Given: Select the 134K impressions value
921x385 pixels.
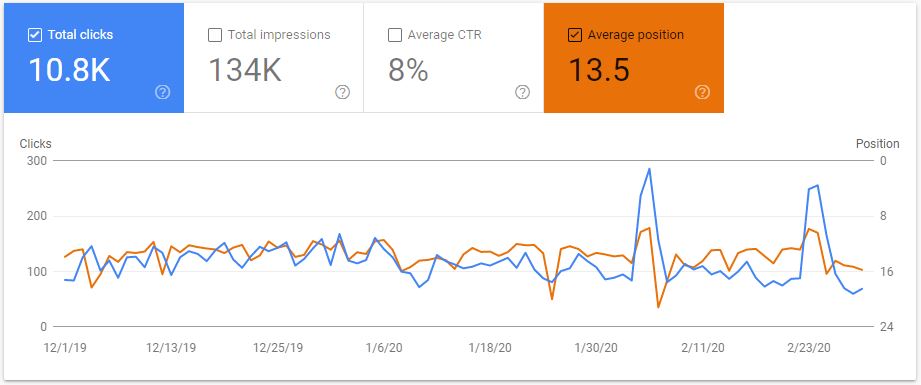Looking at the screenshot, I should pyautogui.click(x=246, y=69).
